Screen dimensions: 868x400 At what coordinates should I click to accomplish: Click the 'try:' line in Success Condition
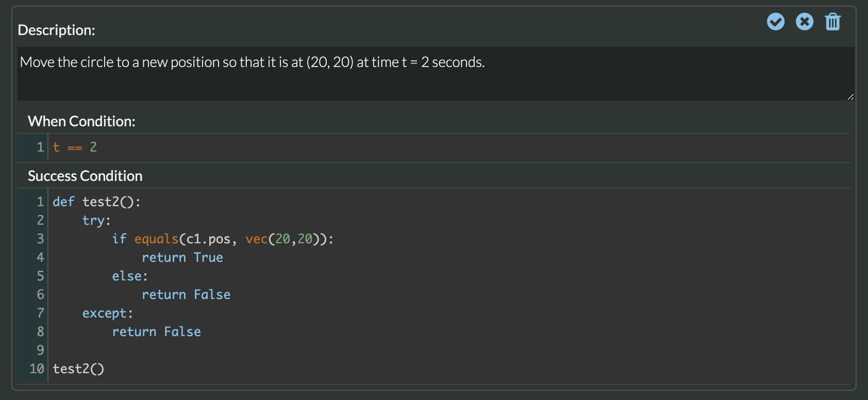(x=96, y=221)
